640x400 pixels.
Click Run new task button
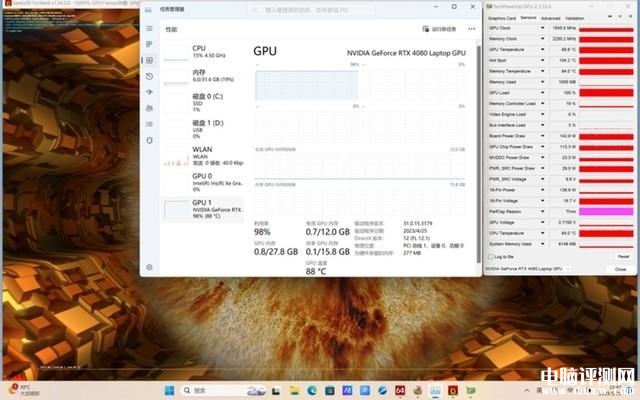coord(439,29)
